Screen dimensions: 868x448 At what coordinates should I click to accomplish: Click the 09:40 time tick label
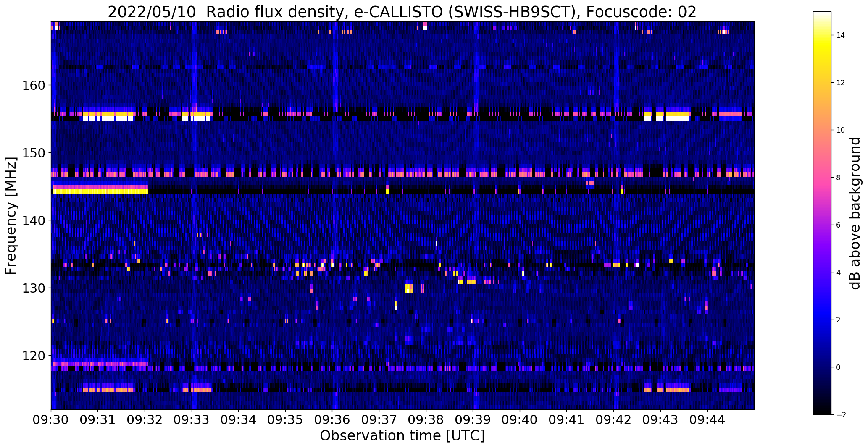(x=520, y=420)
